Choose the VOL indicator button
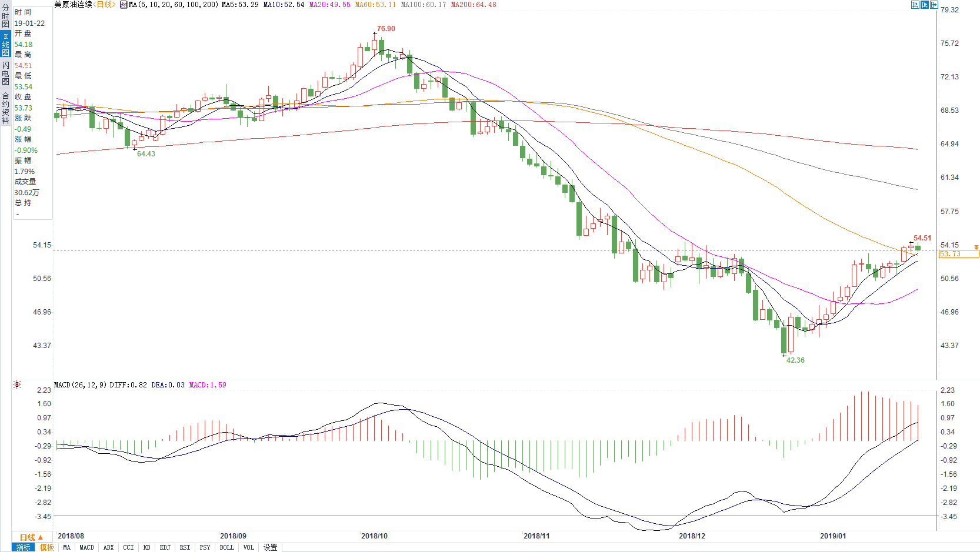980x552 pixels. (x=249, y=547)
